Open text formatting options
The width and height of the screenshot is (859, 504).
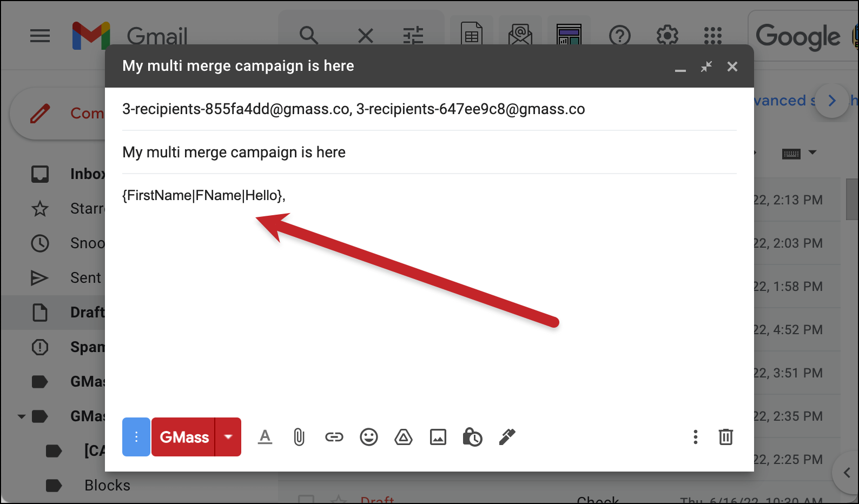click(x=265, y=437)
